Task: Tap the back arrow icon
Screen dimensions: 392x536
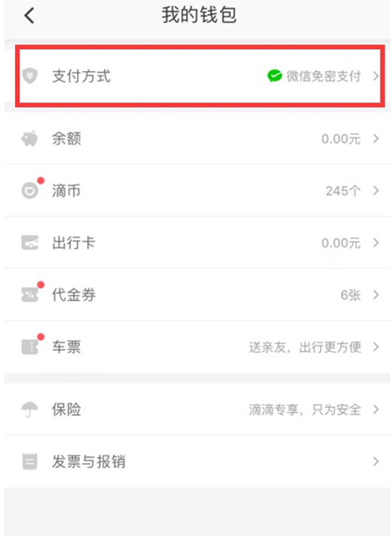Action: (x=30, y=16)
